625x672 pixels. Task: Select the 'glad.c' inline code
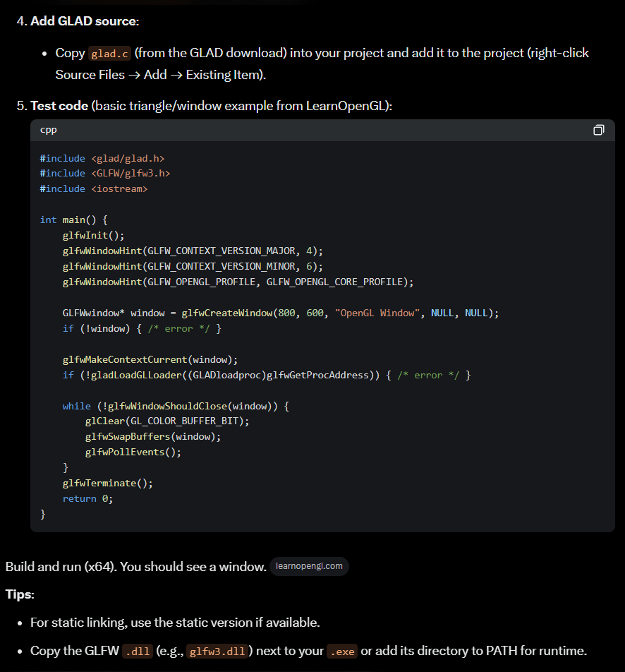tap(109, 54)
